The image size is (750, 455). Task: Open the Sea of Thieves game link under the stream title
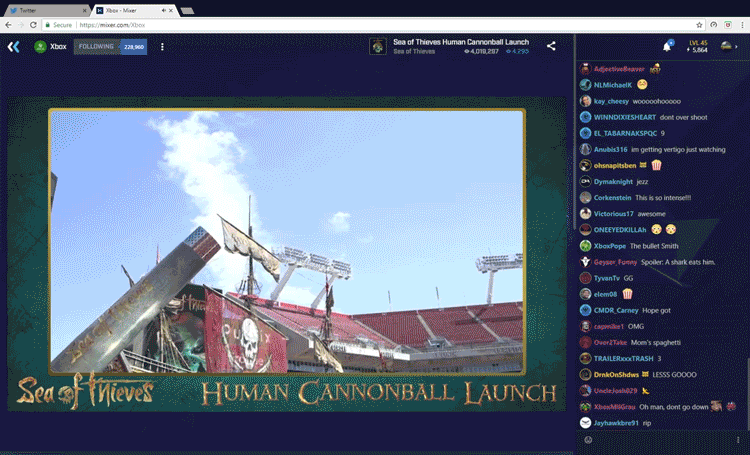(x=414, y=51)
